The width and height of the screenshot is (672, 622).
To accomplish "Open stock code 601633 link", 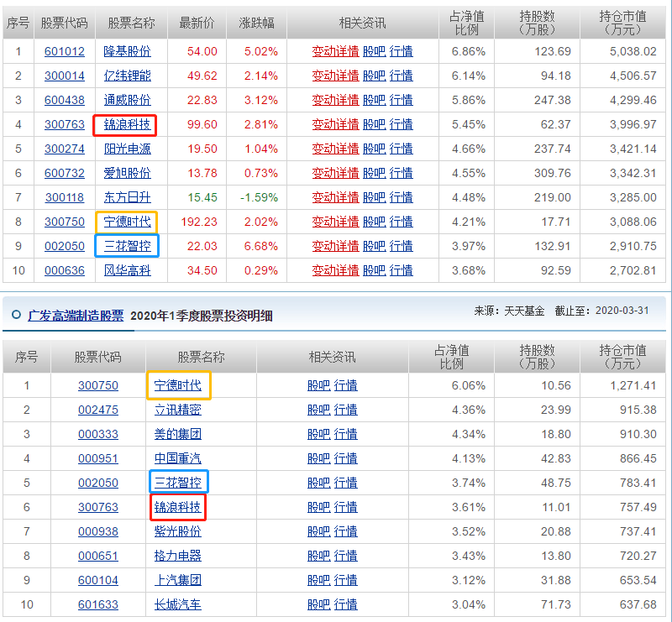I will (97, 605).
